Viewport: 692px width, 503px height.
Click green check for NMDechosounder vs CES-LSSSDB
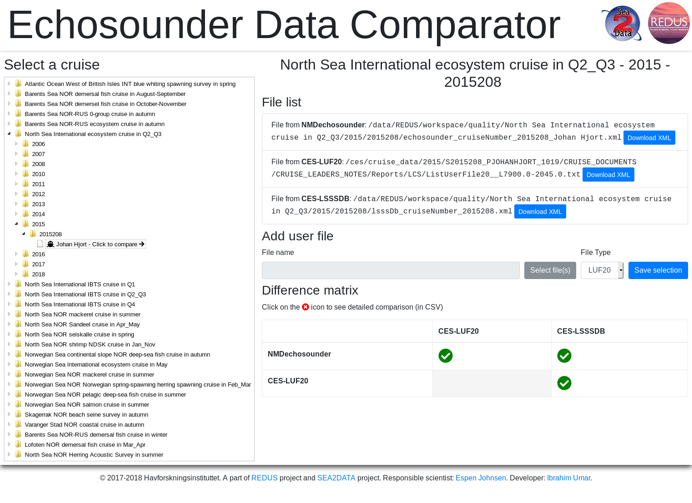pos(564,356)
